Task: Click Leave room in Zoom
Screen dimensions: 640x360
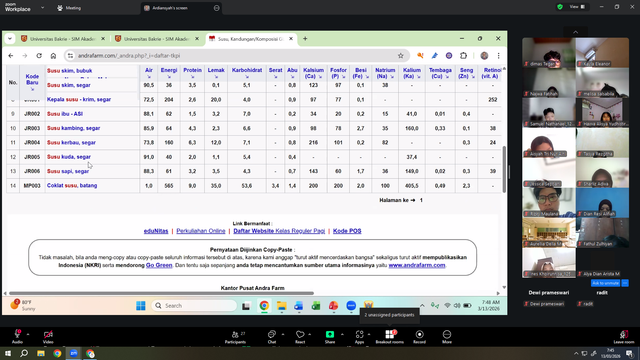Action: click(x=624, y=337)
